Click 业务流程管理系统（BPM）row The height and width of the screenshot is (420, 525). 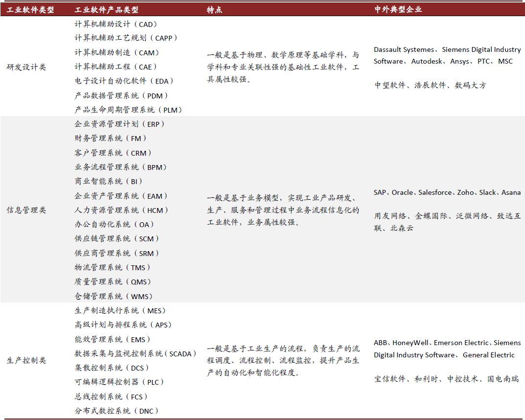coord(120,167)
